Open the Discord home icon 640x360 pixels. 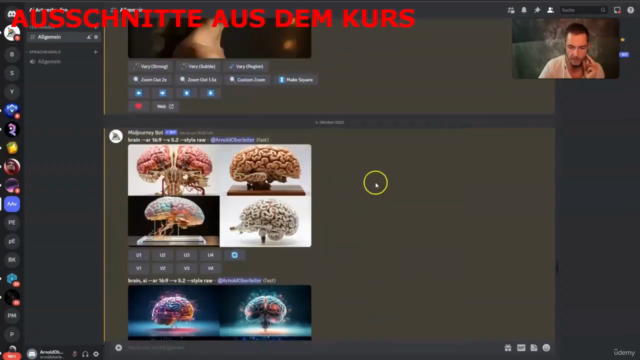(11, 13)
